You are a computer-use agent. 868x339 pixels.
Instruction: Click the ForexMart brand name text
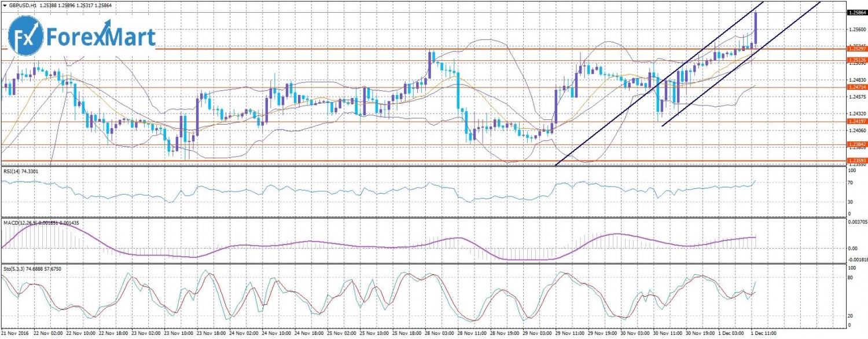coord(100,37)
